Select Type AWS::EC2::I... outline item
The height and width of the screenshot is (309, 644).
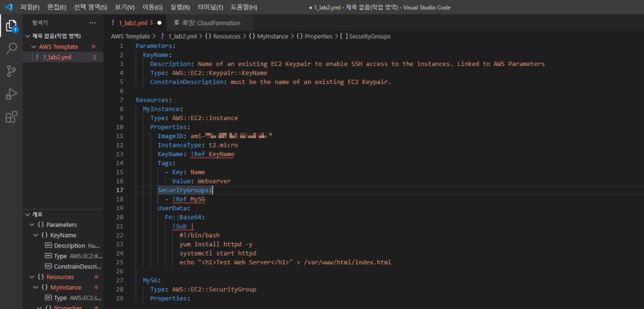click(73, 298)
